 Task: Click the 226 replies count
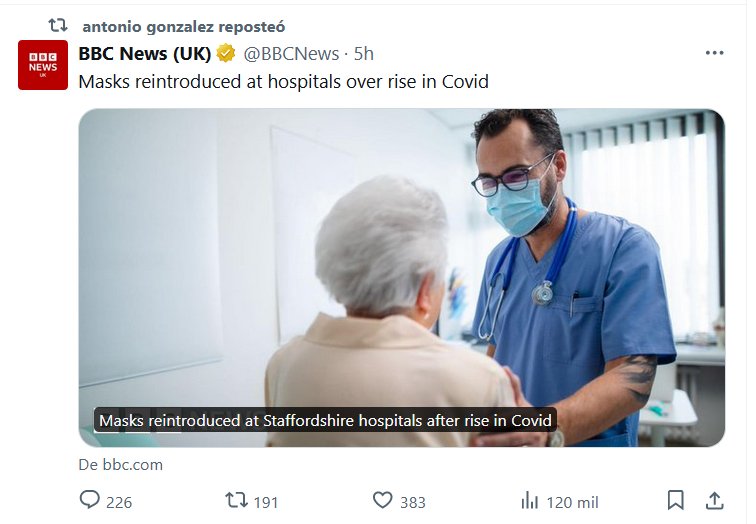(118, 502)
